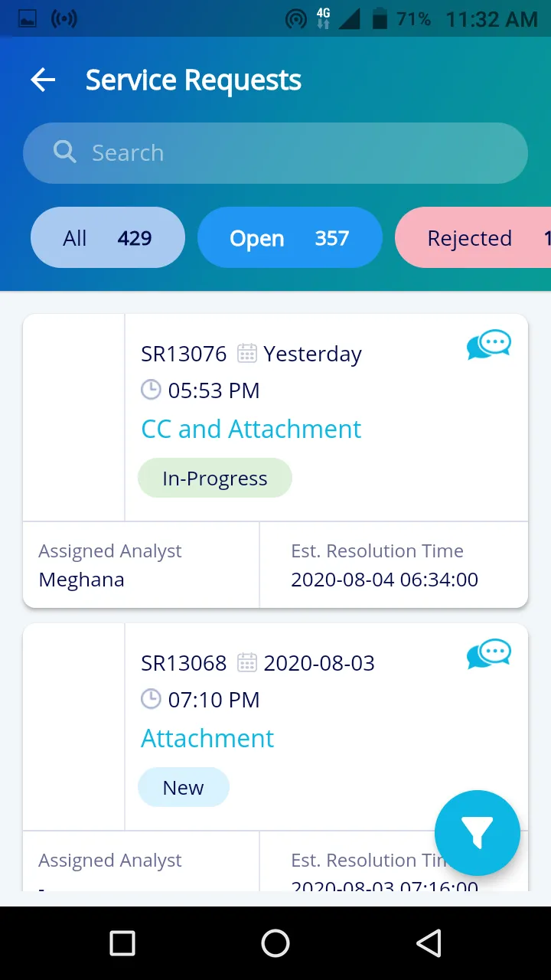Tap the 4G network indicator
Image resolution: width=551 pixels, height=980 pixels.
323,18
